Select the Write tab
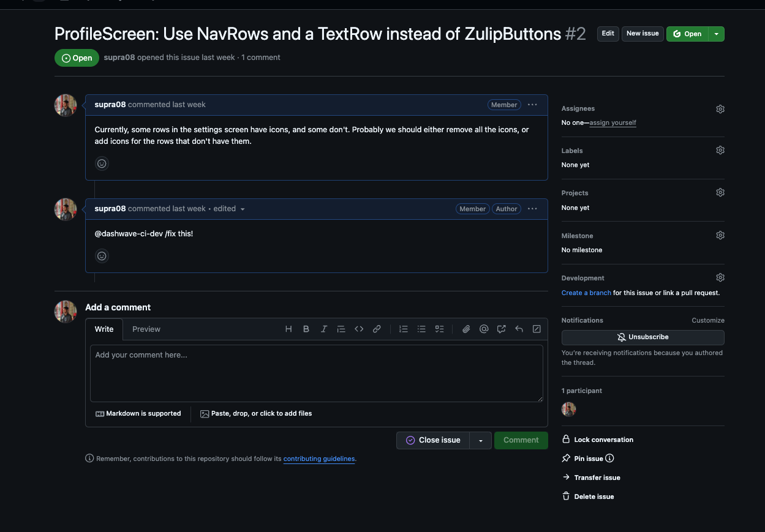 click(x=104, y=329)
